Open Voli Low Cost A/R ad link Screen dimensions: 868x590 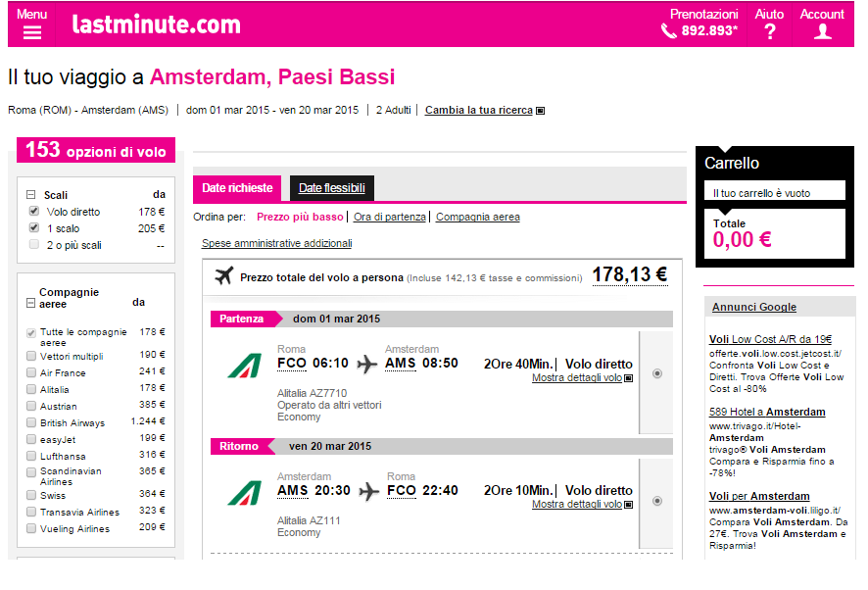click(771, 339)
